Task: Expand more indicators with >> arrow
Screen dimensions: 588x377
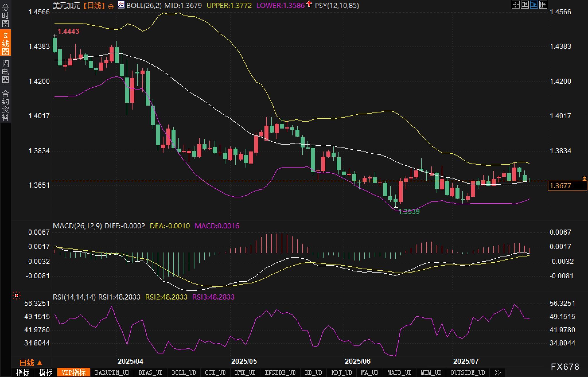Action: pyautogui.click(x=498, y=372)
